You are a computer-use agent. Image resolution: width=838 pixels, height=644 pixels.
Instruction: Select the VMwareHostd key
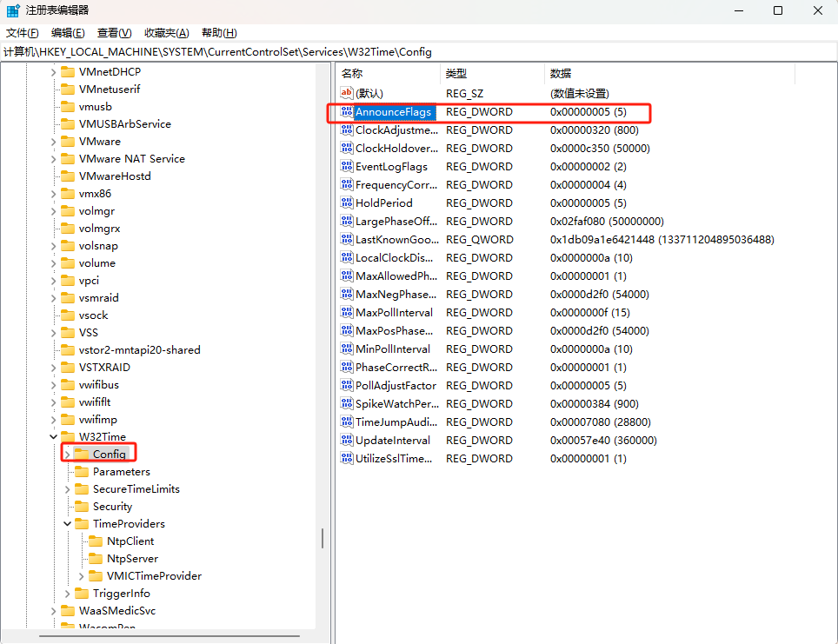coord(115,176)
